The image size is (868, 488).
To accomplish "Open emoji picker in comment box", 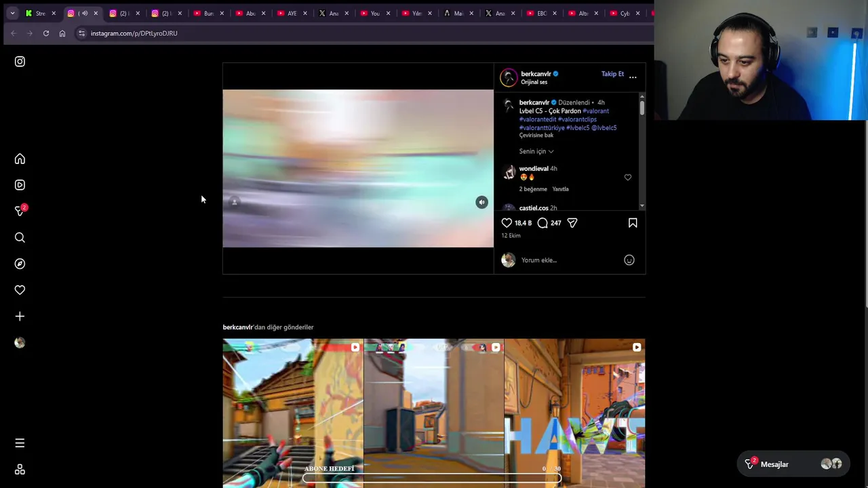I will pos(629,260).
